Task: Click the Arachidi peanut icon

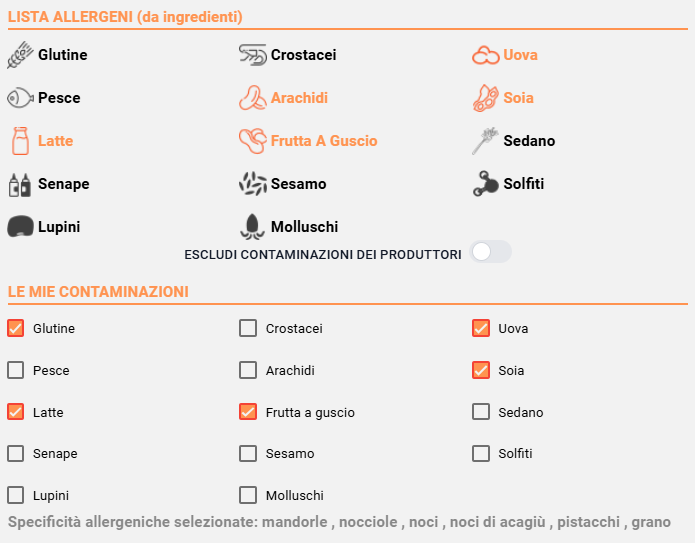Action: pyautogui.click(x=253, y=98)
